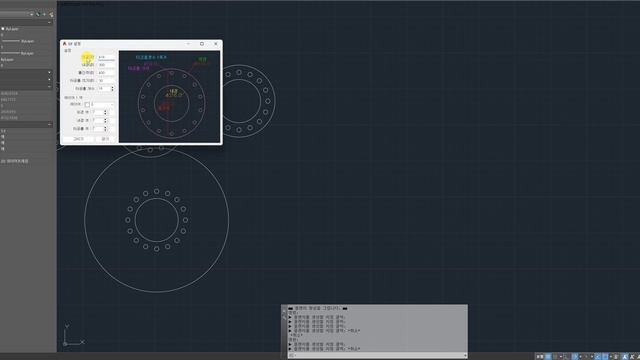
Task: Open the command history arrow at command line end
Action: point(465,356)
